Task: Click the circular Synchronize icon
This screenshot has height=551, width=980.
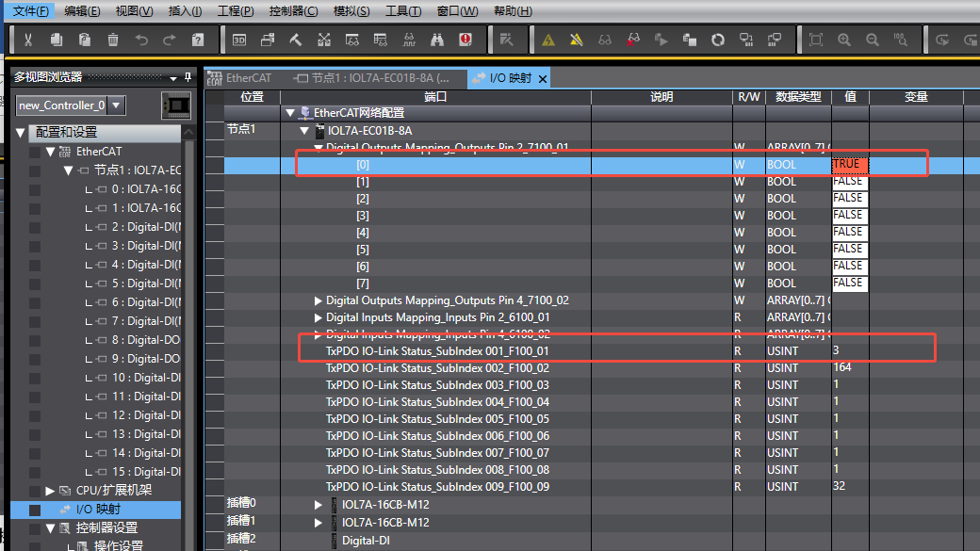Action: click(718, 40)
